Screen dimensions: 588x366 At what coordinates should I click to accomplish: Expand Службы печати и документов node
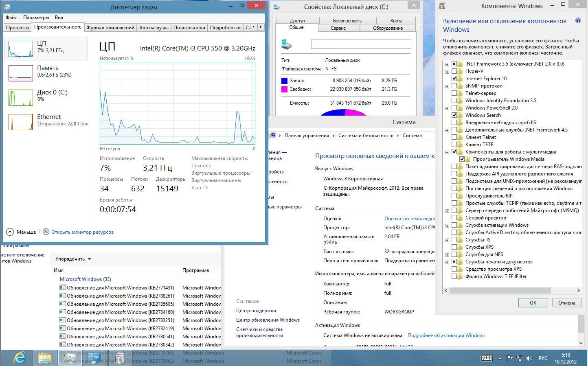[447, 262]
